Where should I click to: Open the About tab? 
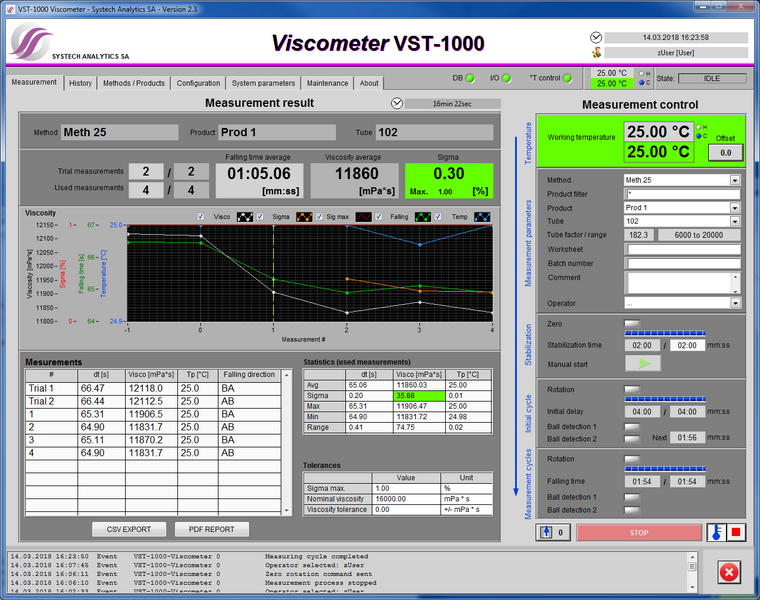(369, 83)
